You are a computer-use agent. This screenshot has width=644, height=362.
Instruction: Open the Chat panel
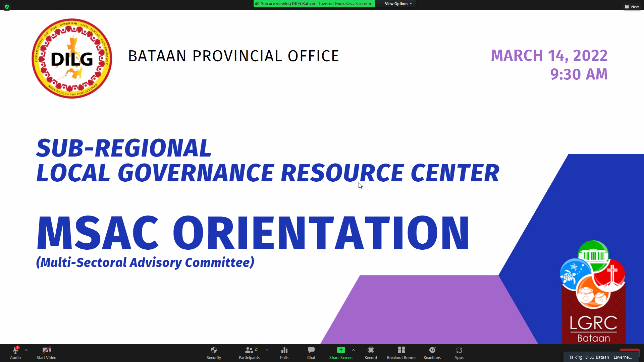pos(311,353)
